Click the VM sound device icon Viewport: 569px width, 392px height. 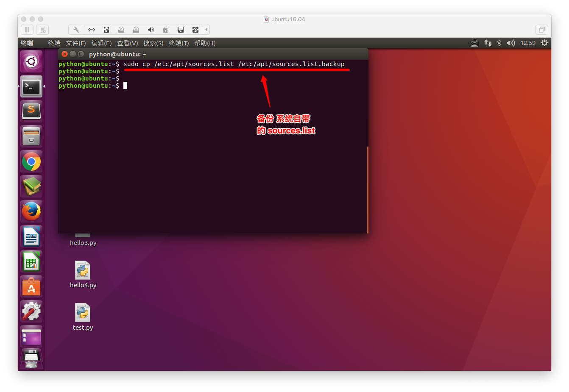(151, 30)
